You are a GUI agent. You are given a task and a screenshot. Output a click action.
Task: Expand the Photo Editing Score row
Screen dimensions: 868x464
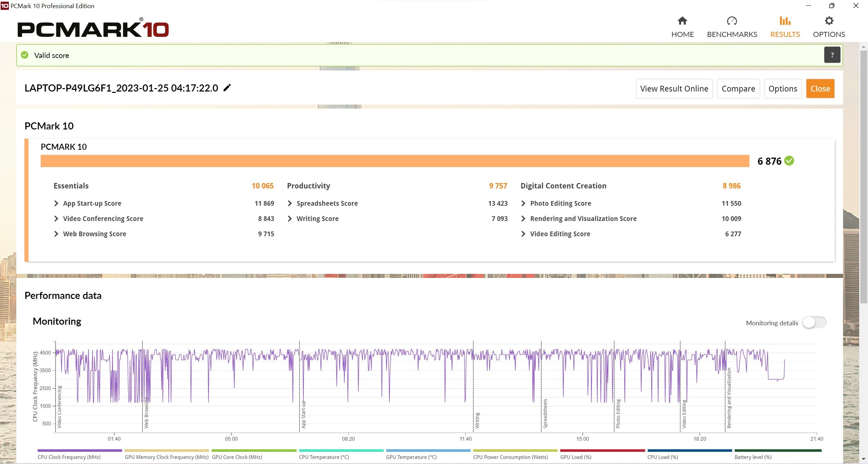pyautogui.click(x=522, y=203)
